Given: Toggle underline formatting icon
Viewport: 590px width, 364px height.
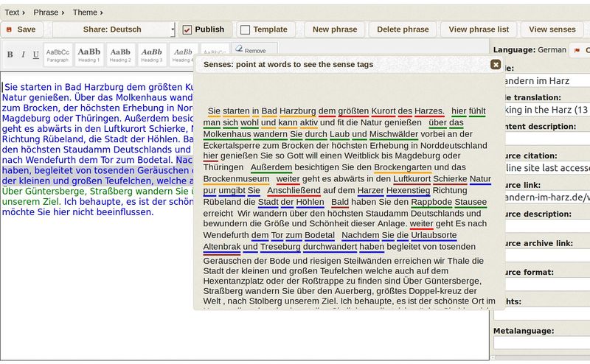Looking at the screenshot, I should point(35,55).
